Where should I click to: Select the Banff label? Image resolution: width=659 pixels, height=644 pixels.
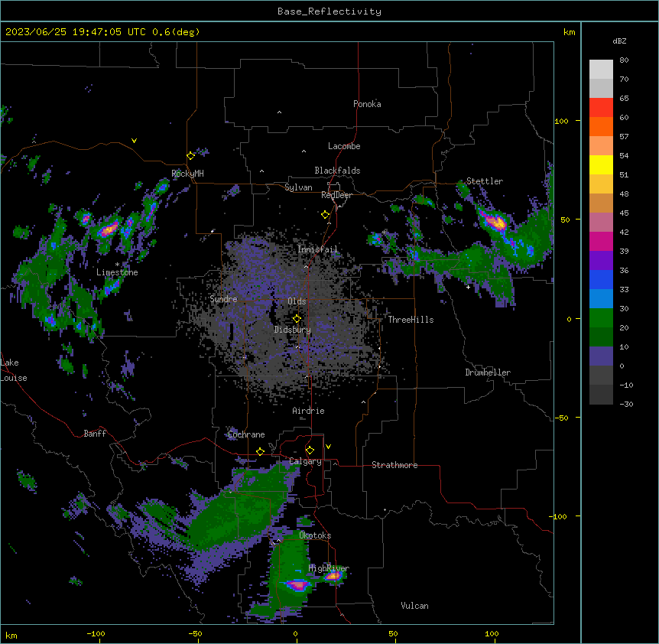pyautogui.click(x=95, y=434)
